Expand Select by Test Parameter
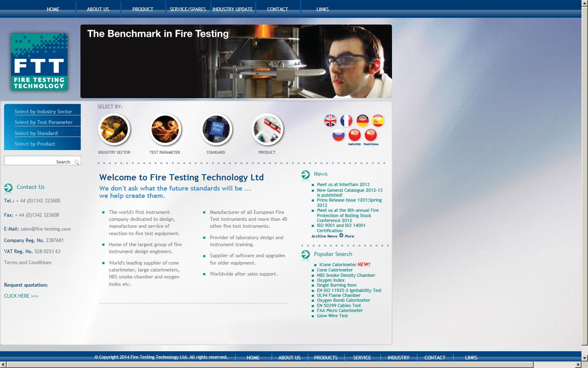The image size is (588, 368). coord(43,122)
